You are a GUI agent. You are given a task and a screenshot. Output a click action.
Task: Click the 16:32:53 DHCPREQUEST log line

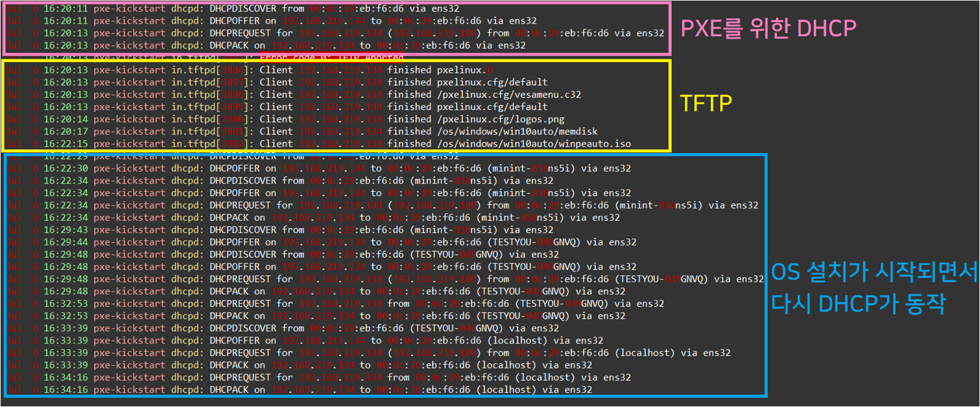coord(335,304)
